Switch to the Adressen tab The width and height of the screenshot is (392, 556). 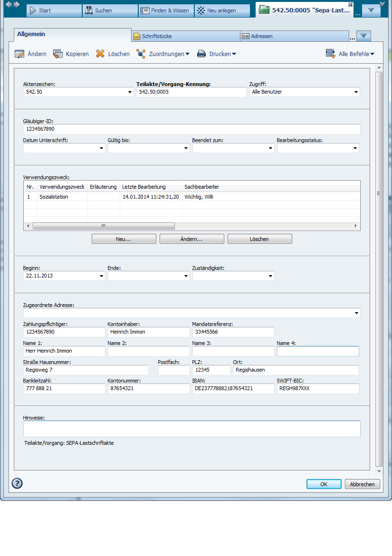[294, 36]
